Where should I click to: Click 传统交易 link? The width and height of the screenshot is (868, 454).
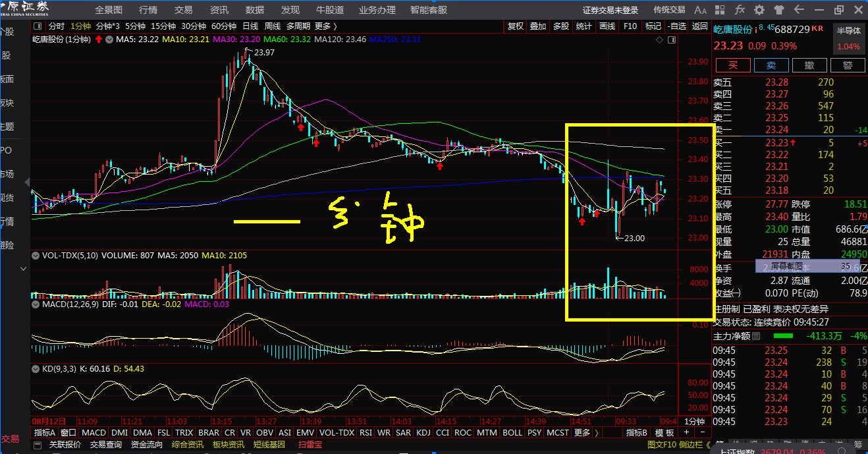tap(669, 10)
